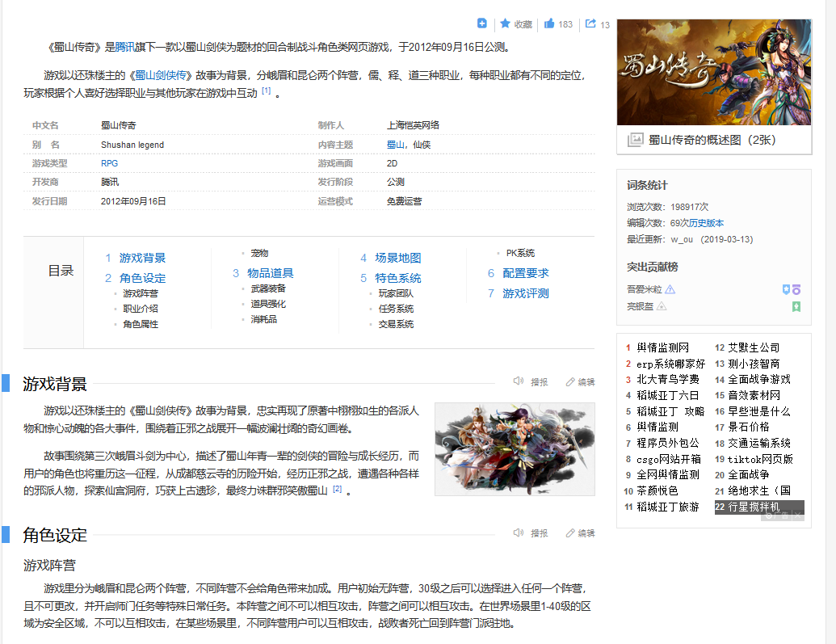Image resolution: width=836 pixels, height=644 pixels.
Task: Click the blue plus icon above the article
Action: [x=482, y=23]
